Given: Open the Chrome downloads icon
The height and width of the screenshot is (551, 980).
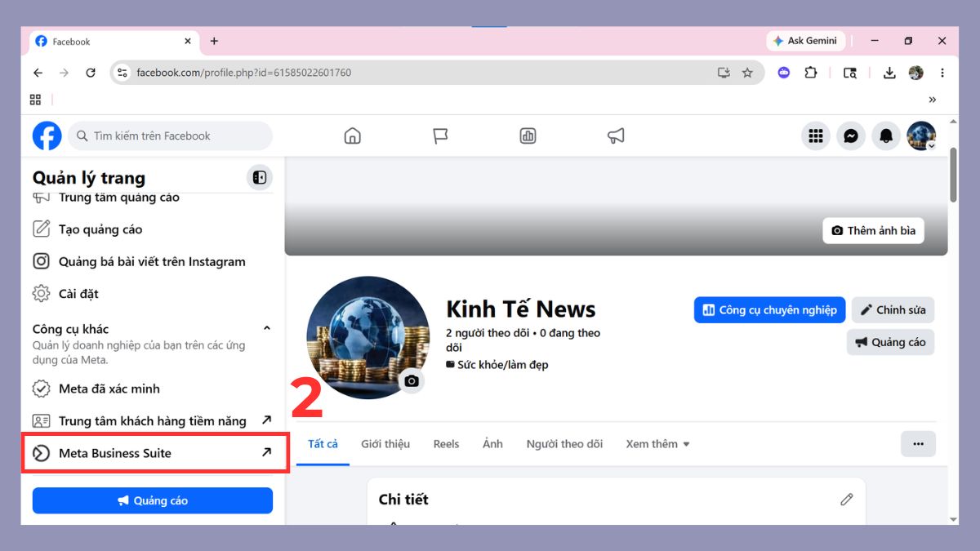Looking at the screenshot, I should (889, 73).
